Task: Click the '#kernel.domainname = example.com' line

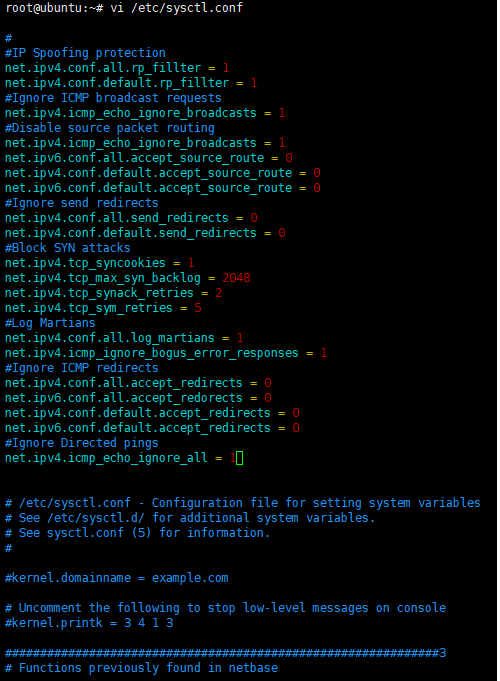Action: point(116,578)
